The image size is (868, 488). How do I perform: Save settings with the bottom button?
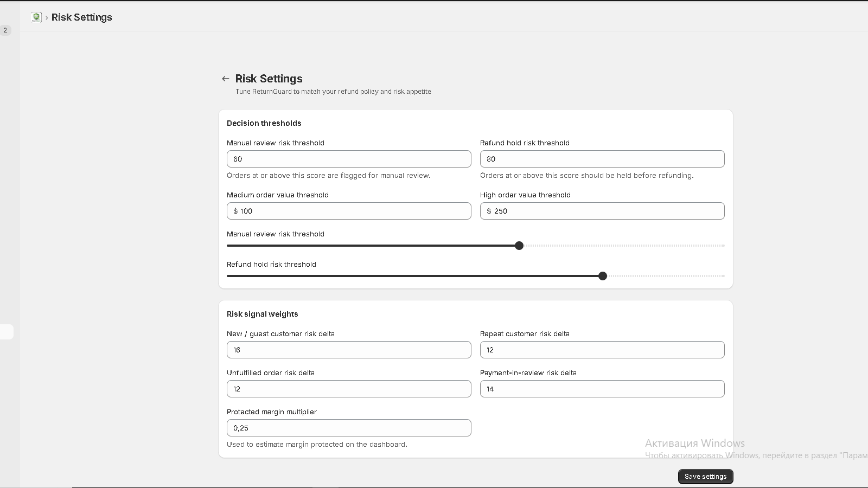click(706, 477)
